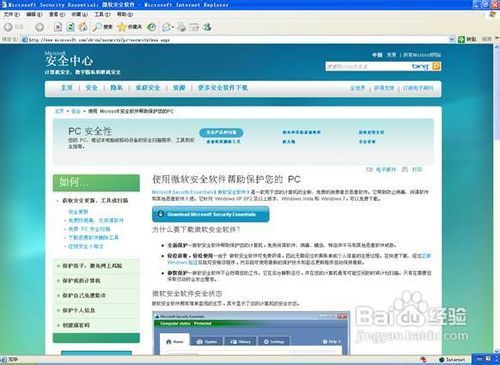Open the 帮助 (Help) menu
This screenshot has width=500, height=365.
[125, 14]
